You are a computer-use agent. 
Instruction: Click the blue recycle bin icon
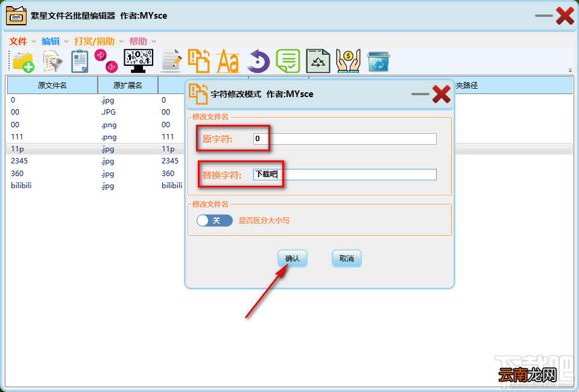click(x=378, y=62)
